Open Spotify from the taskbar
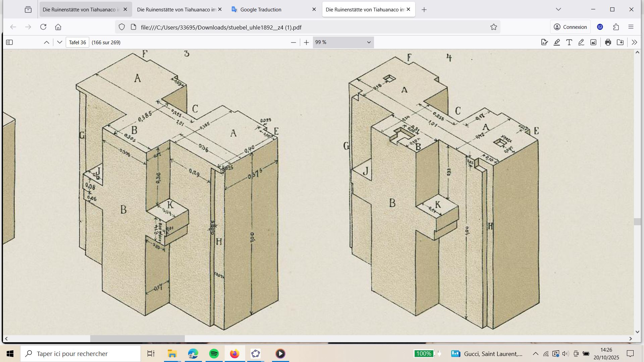The image size is (644, 362). 214,354
